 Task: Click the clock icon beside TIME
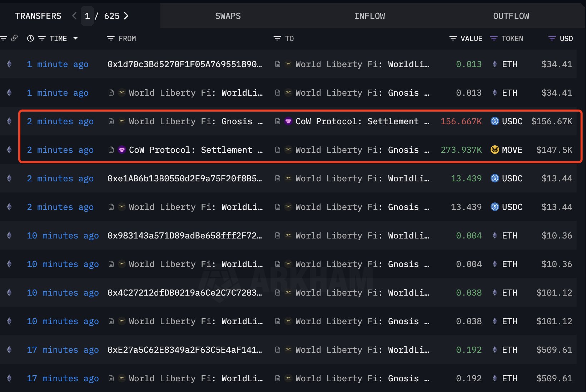30,38
